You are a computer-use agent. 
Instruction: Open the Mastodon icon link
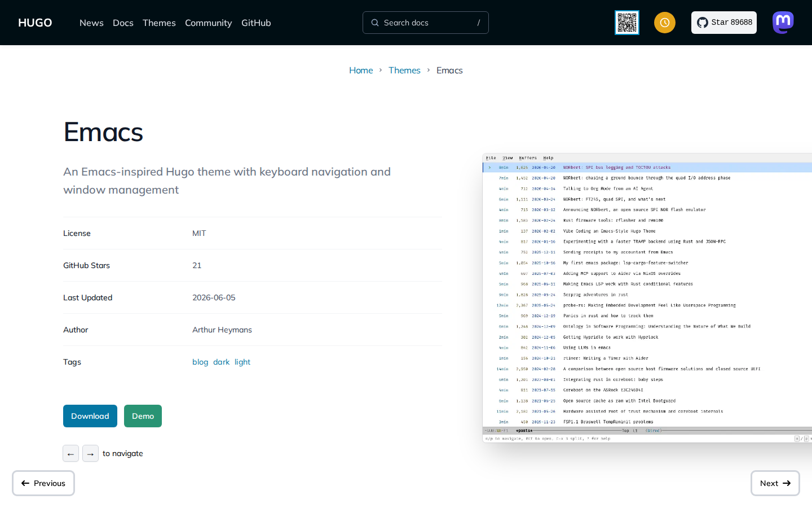tap(783, 23)
